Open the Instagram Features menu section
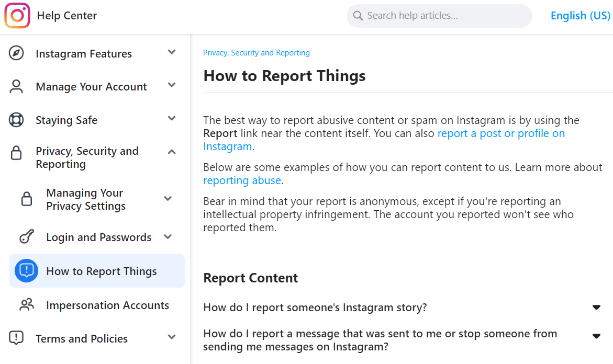This screenshot has width=613, height=364. 84,53
